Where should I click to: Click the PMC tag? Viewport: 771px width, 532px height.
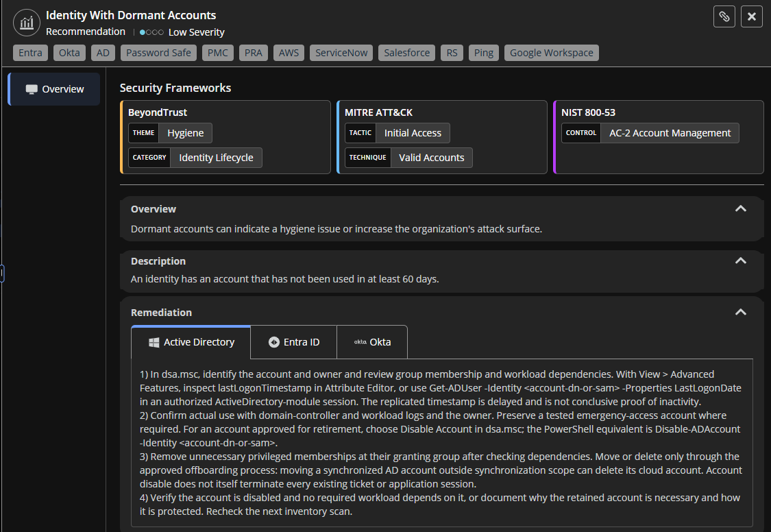pyautogui.click(x=218, y=53)
